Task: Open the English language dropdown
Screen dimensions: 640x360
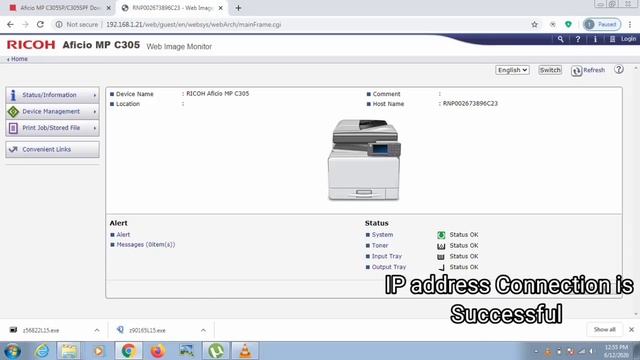Action: [512, 70]
